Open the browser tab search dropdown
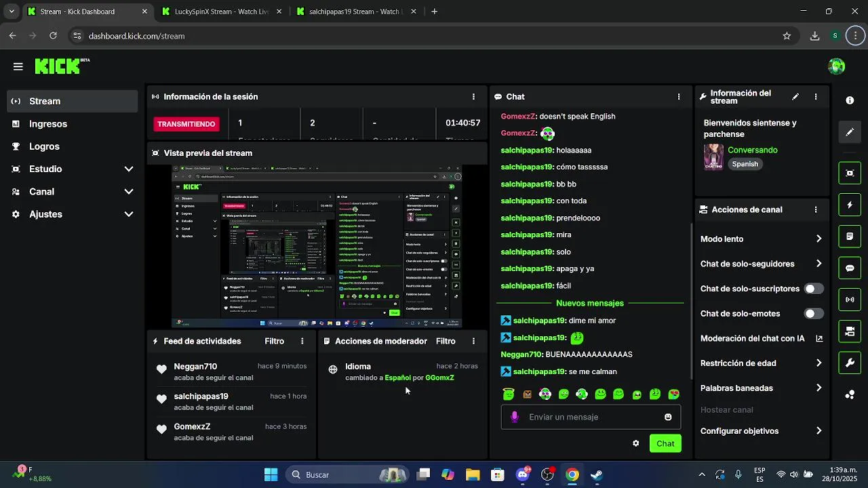This screenshot has width=868, height=488. coord(12,12)
